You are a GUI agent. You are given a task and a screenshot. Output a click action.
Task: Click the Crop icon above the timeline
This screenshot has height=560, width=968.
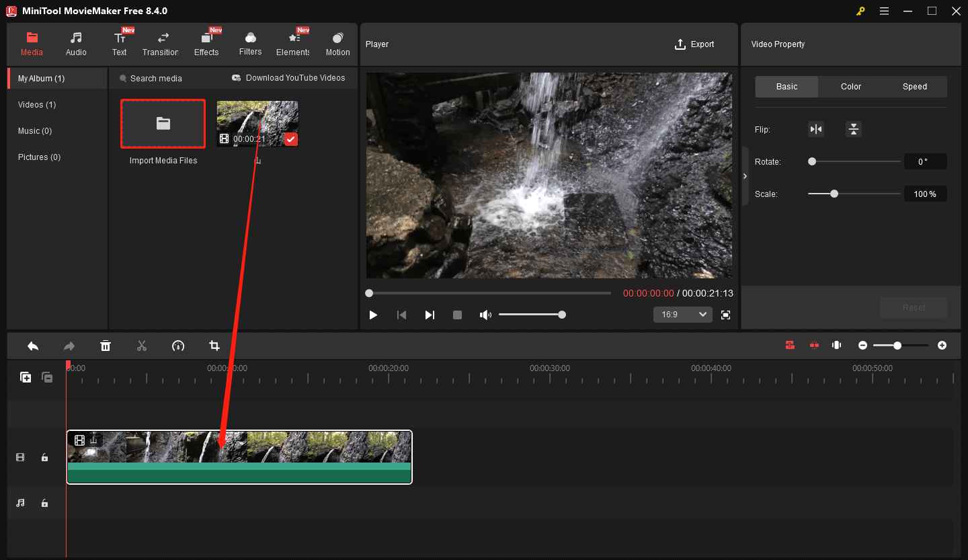pyautogui.click(x=214, y=346)
